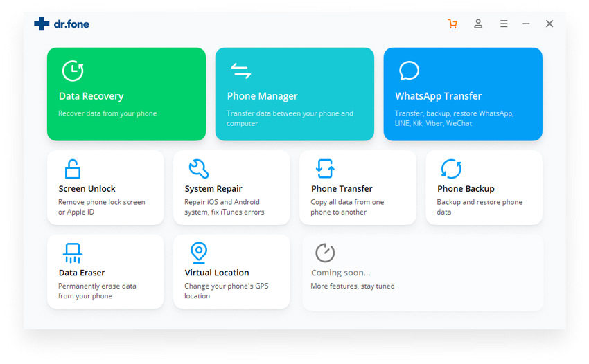
Task: Click 'Permanently erase data from your phone' text
Action: (97, 291)
